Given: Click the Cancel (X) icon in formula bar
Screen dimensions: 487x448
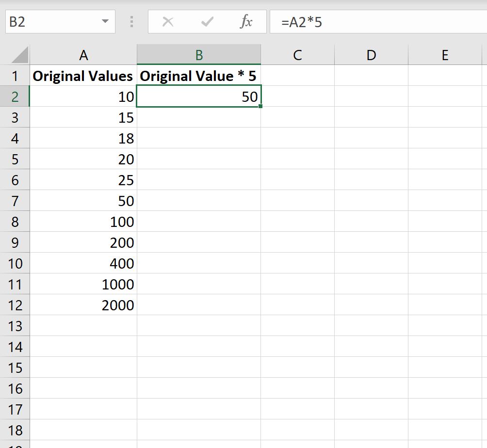Looking at the screenshot, I should pyautogui.click(x=167, y=21).
